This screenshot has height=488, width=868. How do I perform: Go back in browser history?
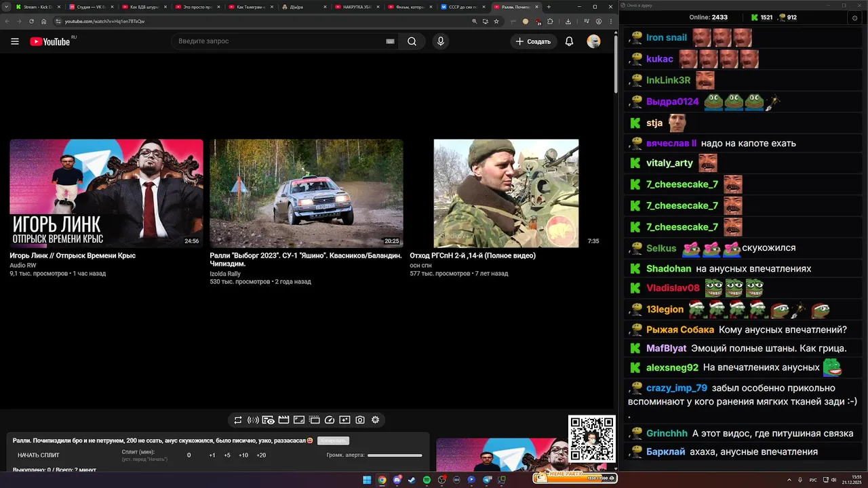pyautogui.click(x=7, y=21)
